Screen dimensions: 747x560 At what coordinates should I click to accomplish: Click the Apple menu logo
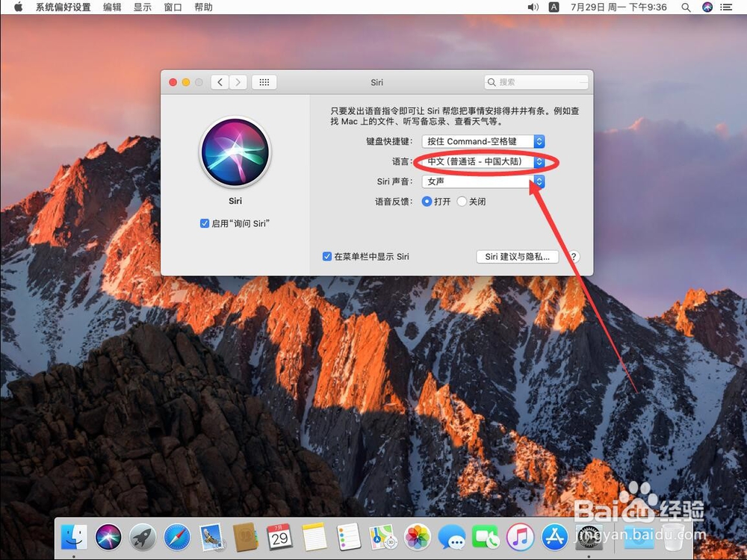coord(18,7)
